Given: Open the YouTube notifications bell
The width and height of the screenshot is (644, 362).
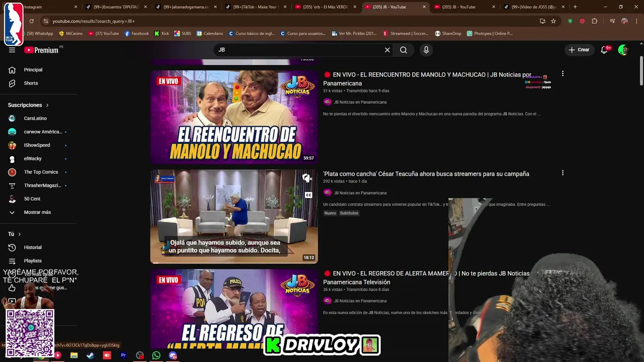Looking at the screenshot, I should point(605,50).
